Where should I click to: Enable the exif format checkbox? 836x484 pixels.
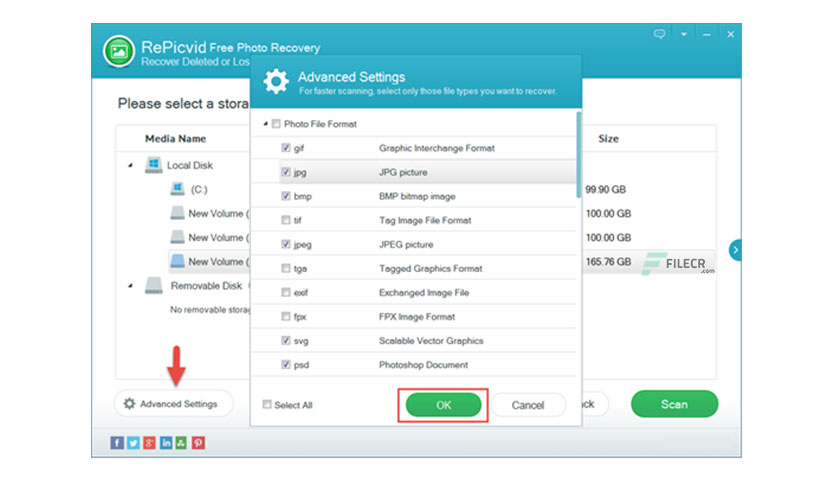(286, 292)
